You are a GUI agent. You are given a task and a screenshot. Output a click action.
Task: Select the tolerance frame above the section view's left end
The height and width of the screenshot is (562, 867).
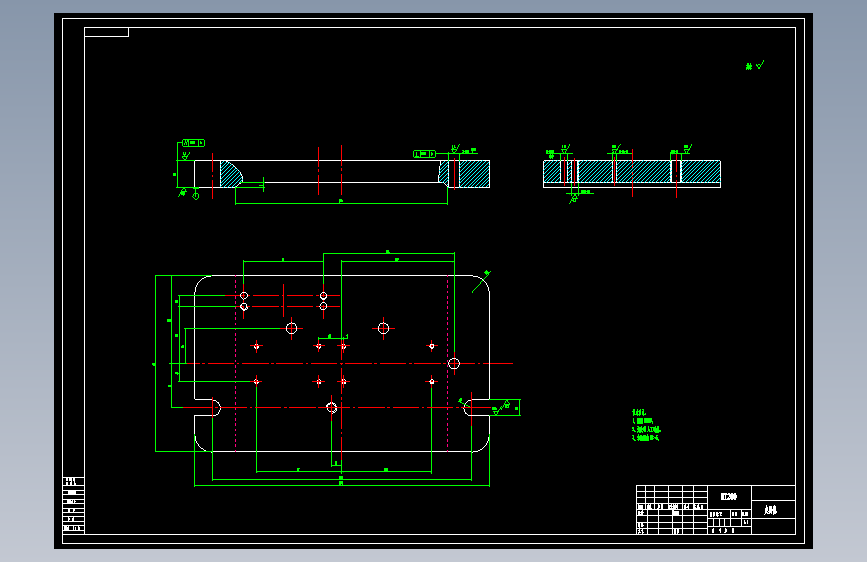[194, 143]
